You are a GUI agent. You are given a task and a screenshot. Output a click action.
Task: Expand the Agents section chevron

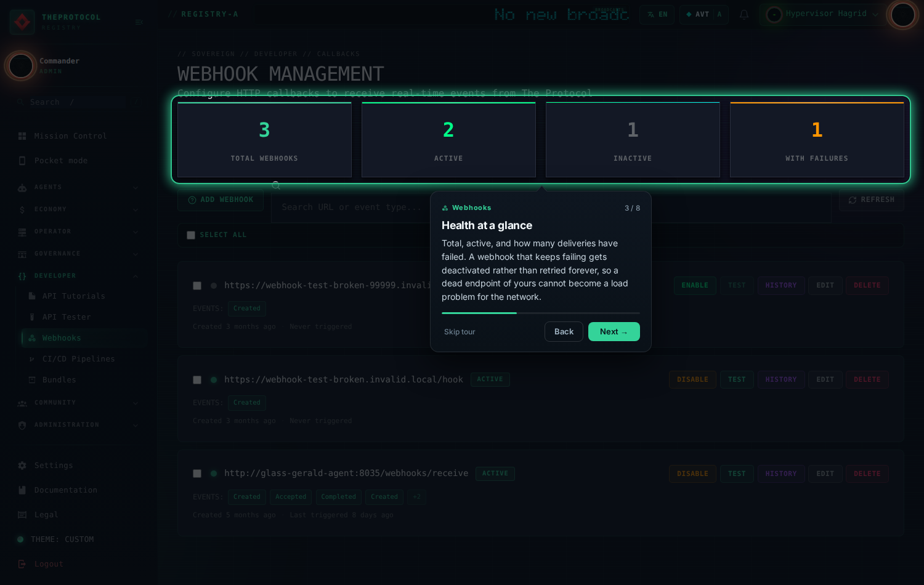click(x=136, y=187)
